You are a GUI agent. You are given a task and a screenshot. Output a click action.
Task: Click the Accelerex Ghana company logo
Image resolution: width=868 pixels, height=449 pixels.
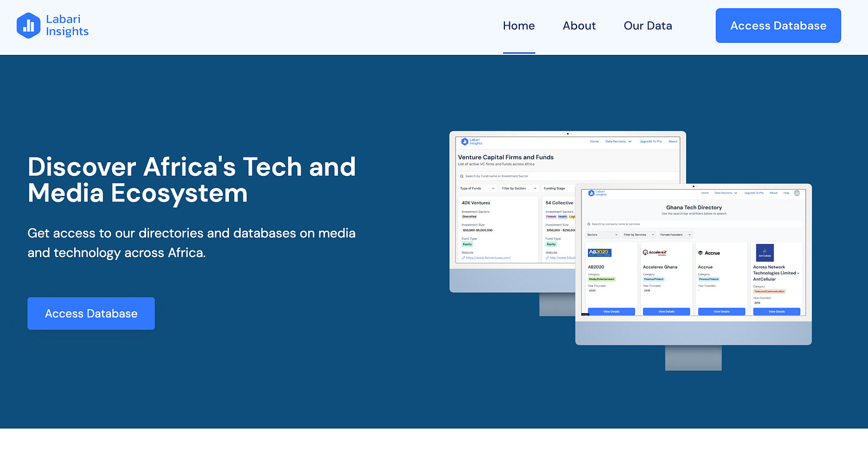point(655,253)
